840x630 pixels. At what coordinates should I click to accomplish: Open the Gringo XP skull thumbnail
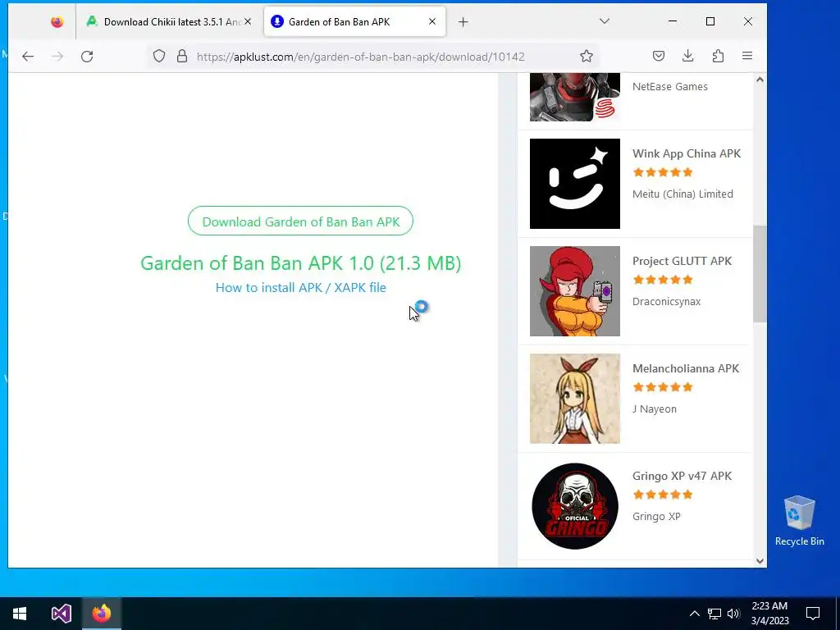575,506
